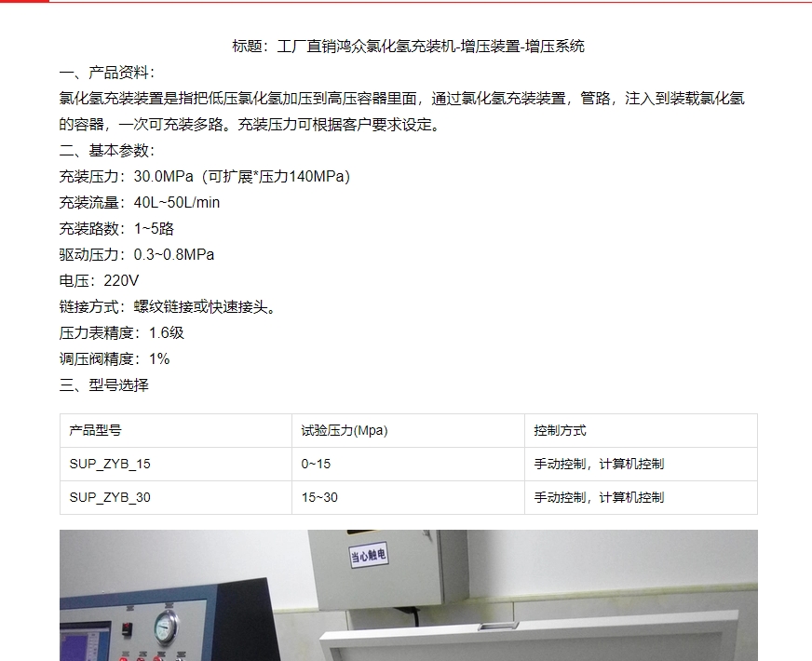
Task: Click the cell 15~30
Action: click(408, 498)
